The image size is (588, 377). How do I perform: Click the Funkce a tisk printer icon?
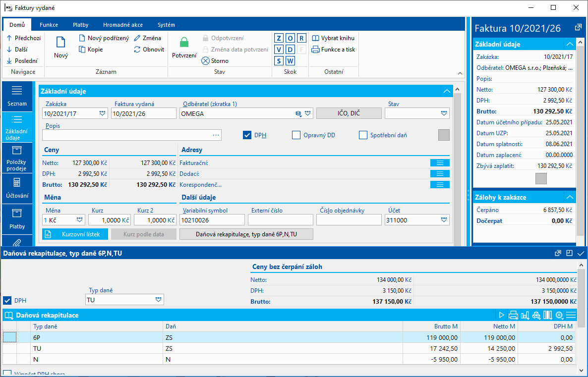315,50
